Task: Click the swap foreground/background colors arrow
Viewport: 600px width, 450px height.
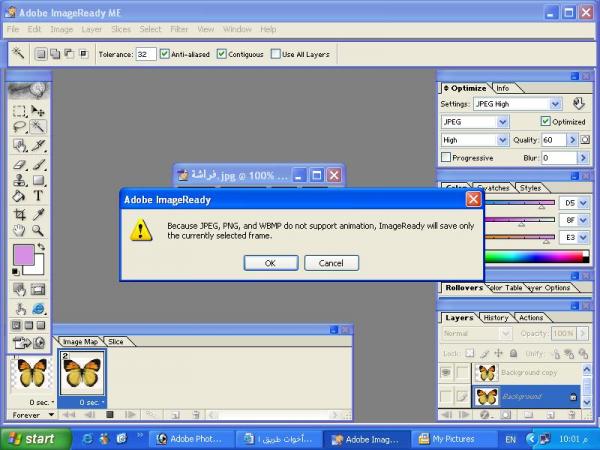Action: point(41,247)
